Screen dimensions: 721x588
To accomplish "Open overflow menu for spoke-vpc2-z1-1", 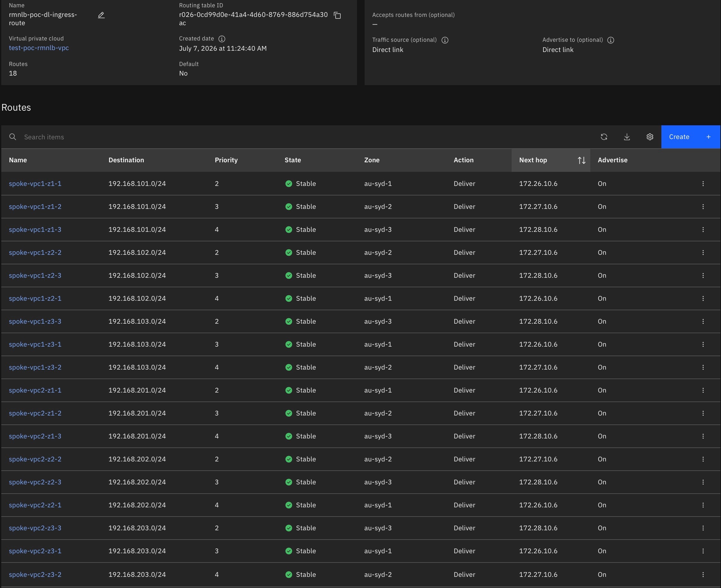I will tap(703, 390).
